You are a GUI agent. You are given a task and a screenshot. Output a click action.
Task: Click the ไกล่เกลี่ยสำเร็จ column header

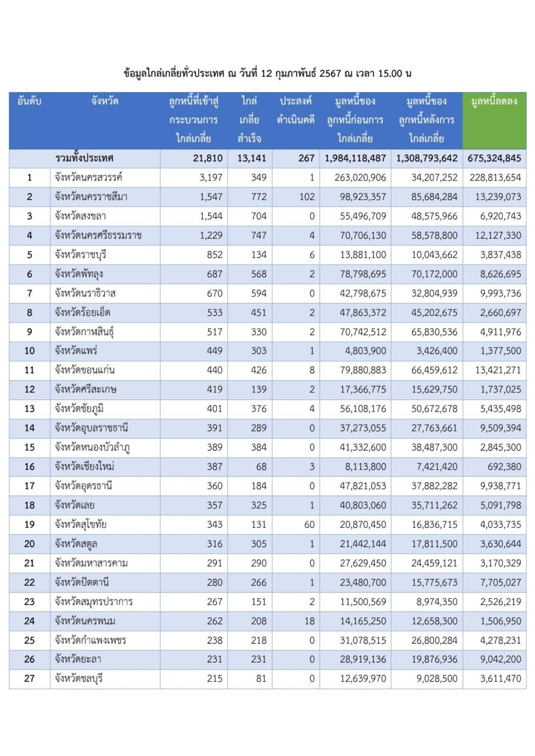click(250, 120)
